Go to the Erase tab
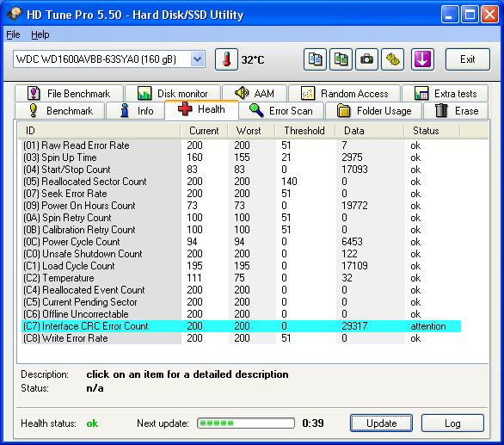This screenshot has width=504, height=445. [456, 111]
